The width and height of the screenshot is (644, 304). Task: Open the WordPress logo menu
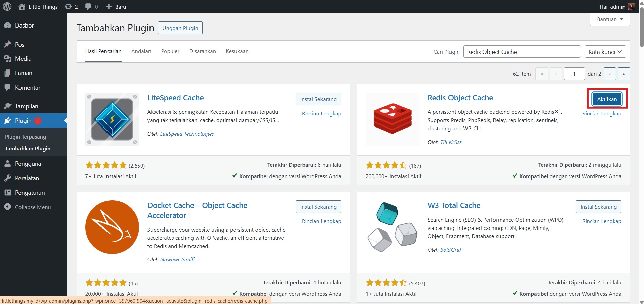click(7, 6)
